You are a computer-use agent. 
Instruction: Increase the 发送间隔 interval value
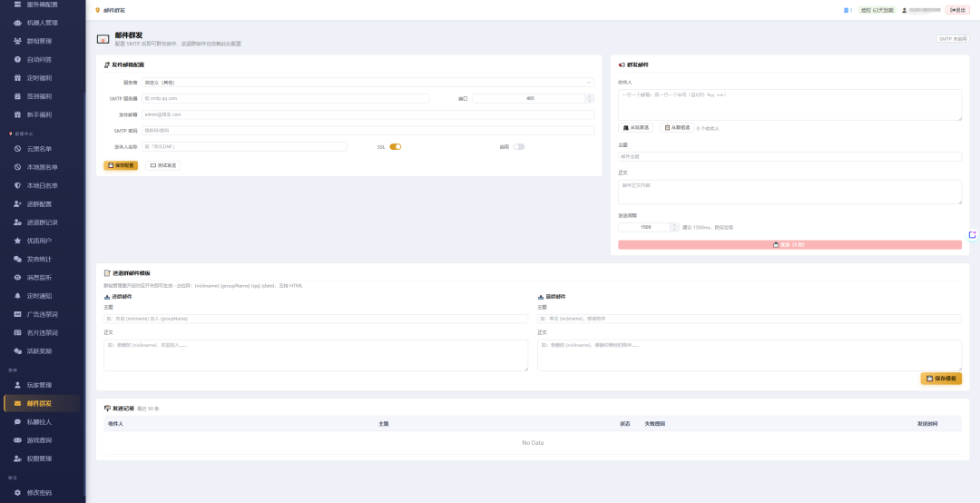(674, 225)
